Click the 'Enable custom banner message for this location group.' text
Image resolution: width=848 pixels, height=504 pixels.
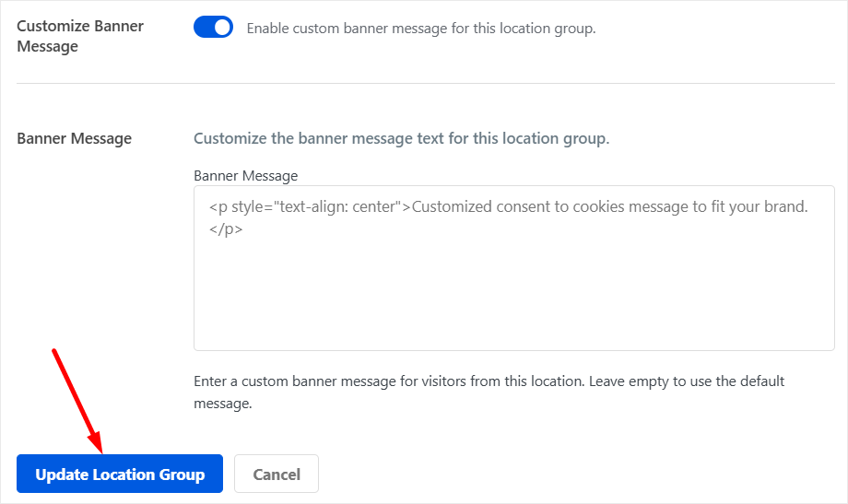(x=420, y=29)
